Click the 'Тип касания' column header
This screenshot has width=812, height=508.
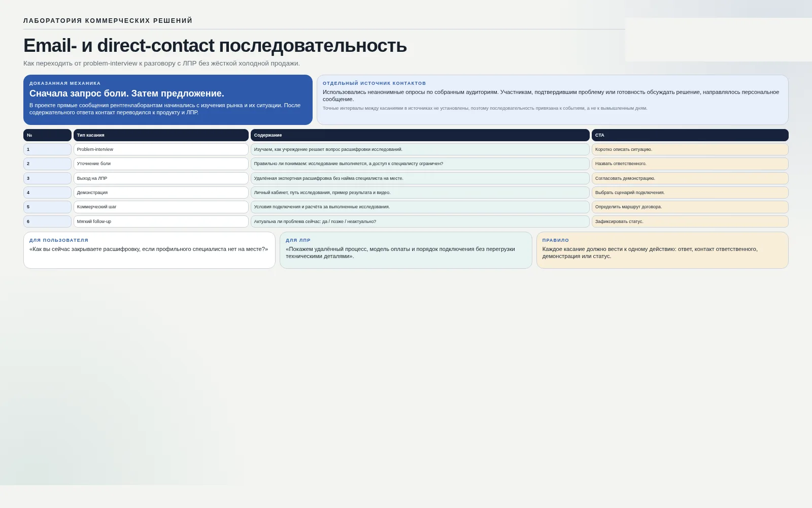161,135
